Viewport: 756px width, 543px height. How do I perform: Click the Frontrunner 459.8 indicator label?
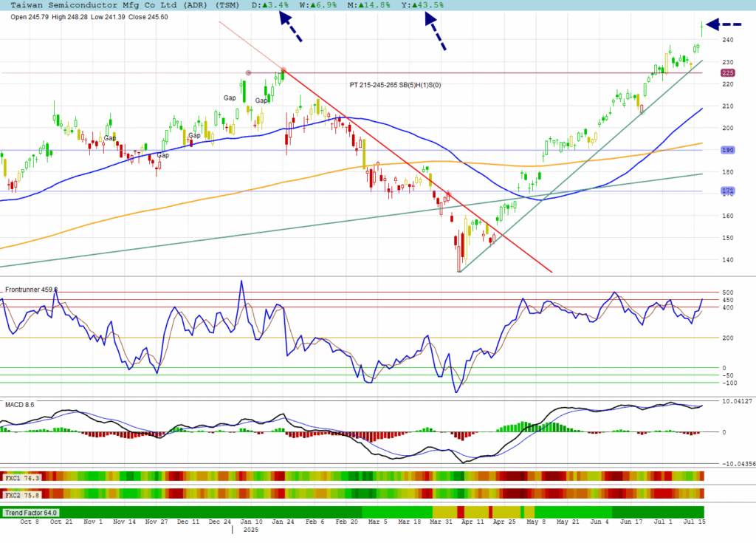[31, 290]
